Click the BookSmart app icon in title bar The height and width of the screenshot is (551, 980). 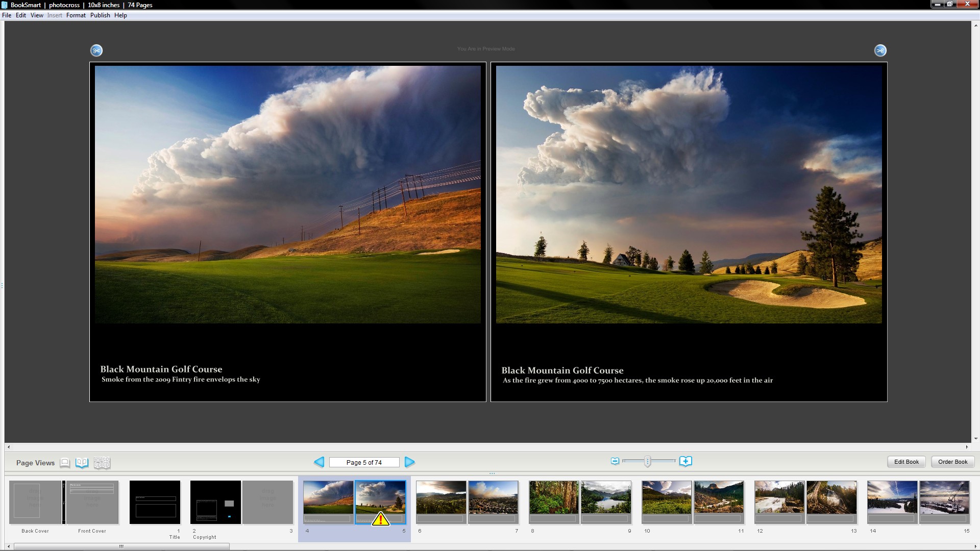tap(4, 5)
